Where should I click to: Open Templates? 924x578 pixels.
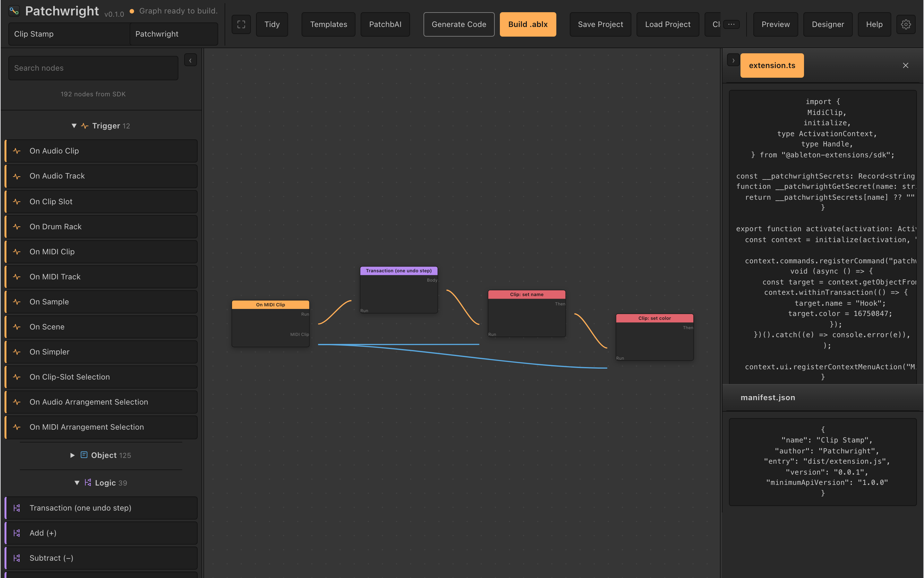[x=328, y=24]
